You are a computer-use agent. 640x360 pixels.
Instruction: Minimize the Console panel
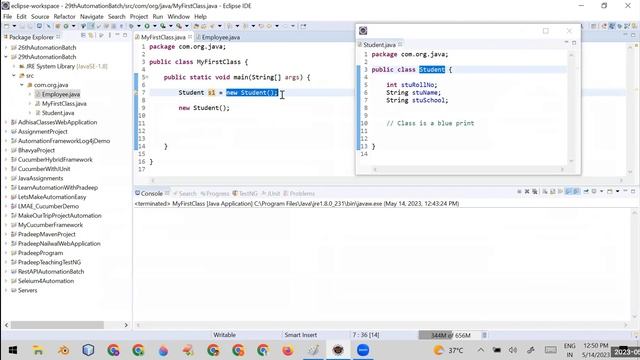point(625,191)
